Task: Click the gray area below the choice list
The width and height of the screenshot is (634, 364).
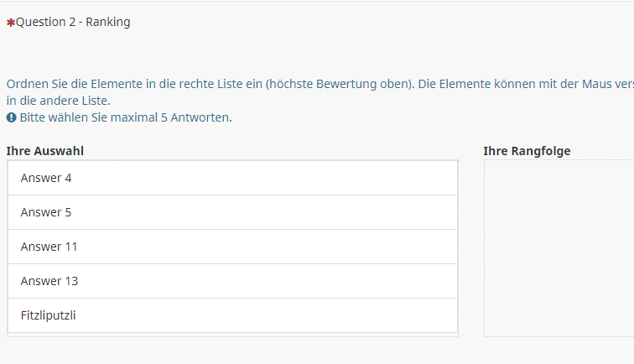Action: [232, 351]
